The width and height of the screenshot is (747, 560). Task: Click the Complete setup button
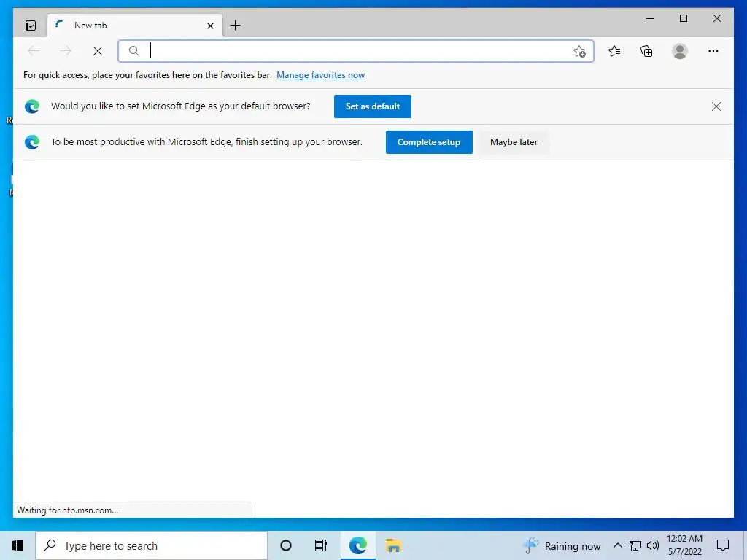click(429, 142)
